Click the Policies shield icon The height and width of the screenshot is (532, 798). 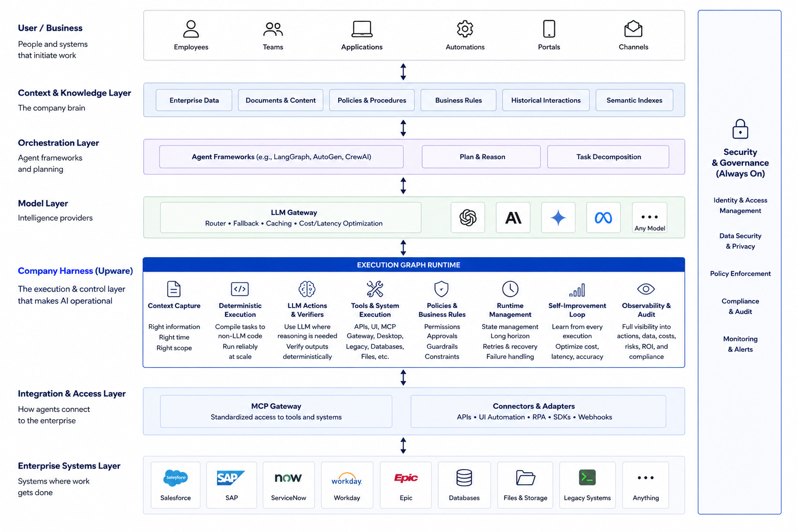441,289
